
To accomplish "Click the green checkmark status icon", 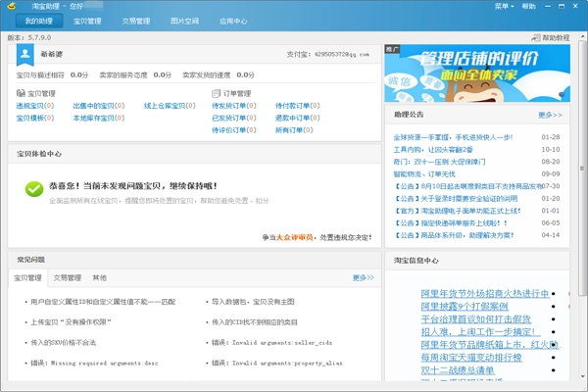I will 34,189.
